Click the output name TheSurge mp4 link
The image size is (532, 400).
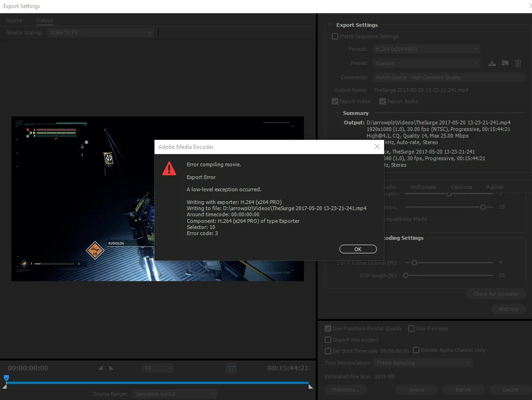[421, 90]
